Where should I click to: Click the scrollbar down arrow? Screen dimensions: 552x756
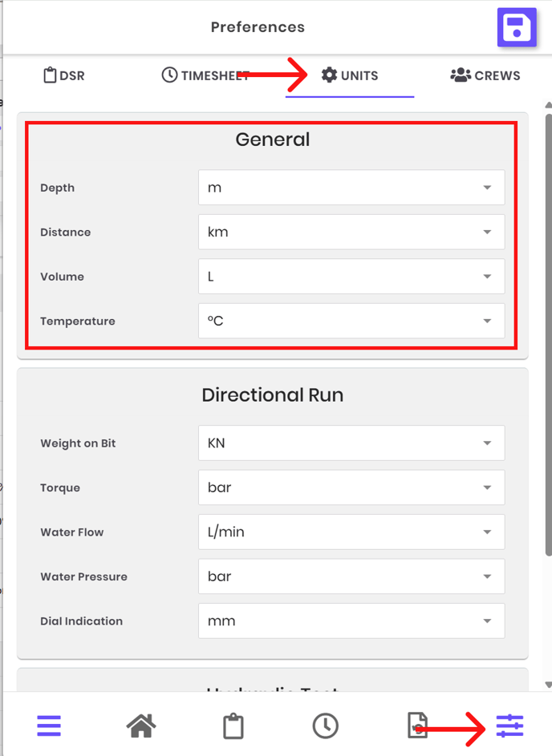click(x=549, y=685)
